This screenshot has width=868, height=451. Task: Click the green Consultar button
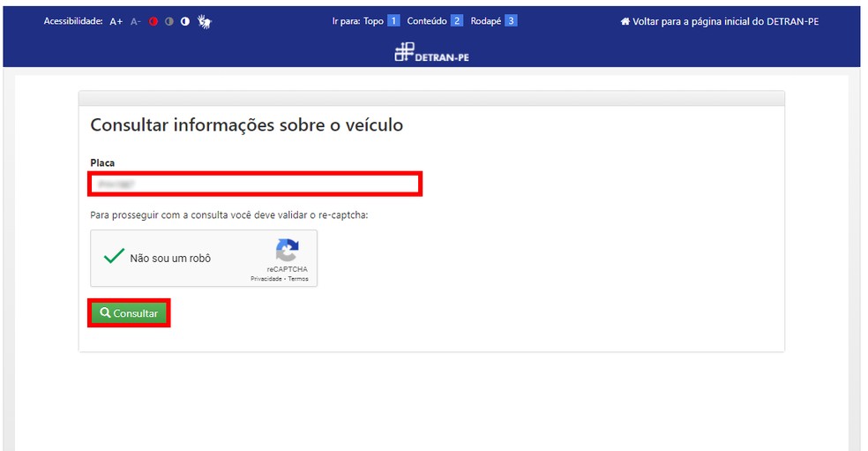click(129, 313)
